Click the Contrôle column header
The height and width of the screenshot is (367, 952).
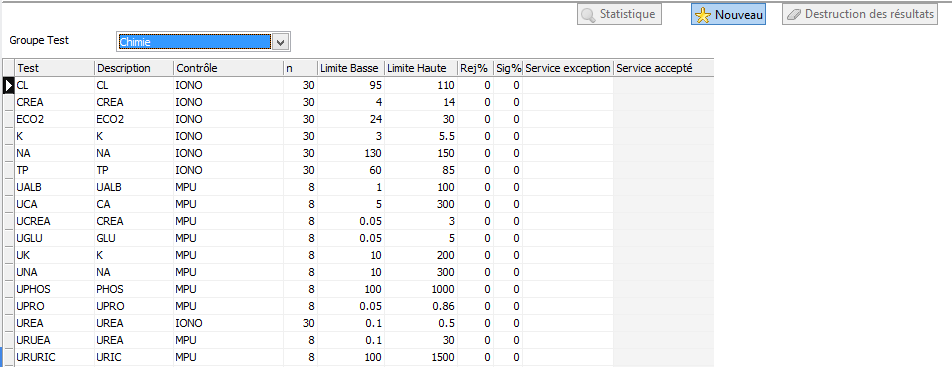228,68
